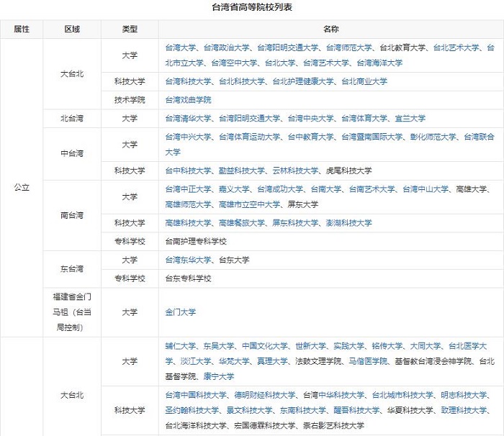The height and width of the screenshot is (436, 504).
Task: Follow the 台湾体育大学 link
Action: coord(364,119)
